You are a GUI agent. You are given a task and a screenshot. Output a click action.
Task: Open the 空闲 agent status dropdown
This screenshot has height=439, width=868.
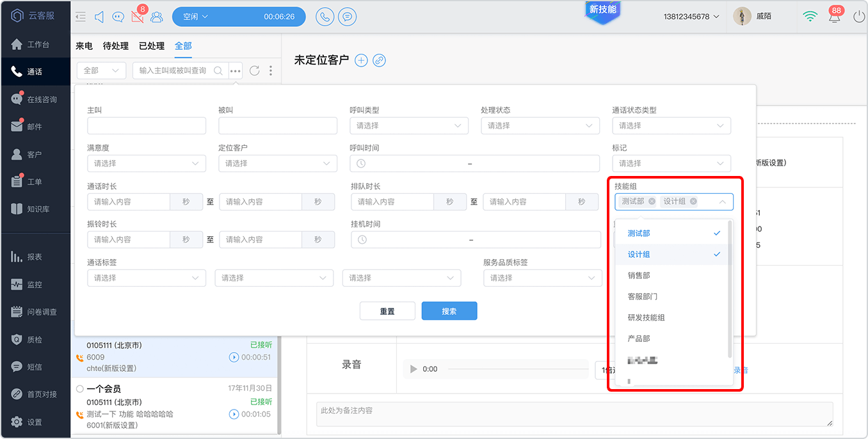(x=239, y=17)
